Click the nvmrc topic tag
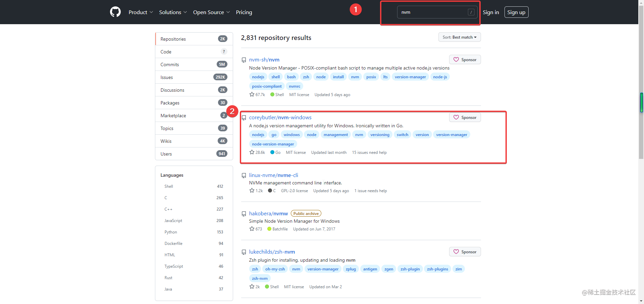Screen dimensions: 644x304 tap(294, 86)
